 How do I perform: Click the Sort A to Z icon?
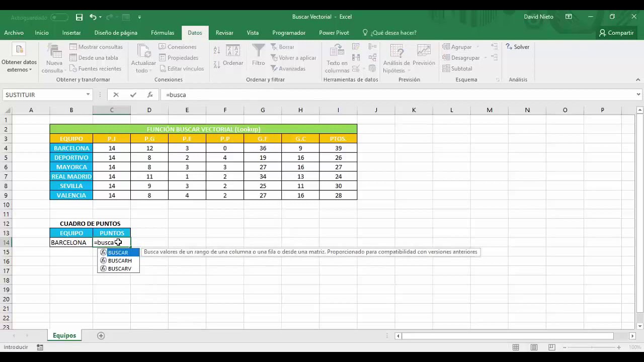tap(217, 50)
